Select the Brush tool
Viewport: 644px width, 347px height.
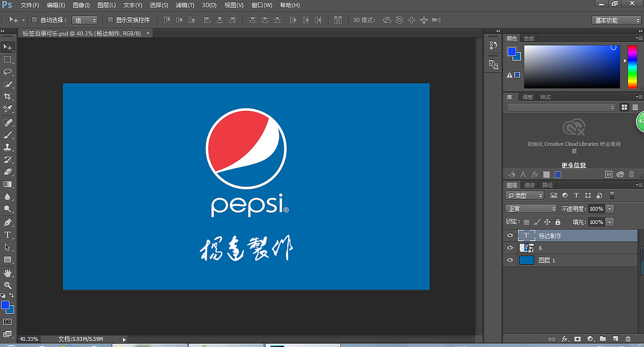[8, 135]
